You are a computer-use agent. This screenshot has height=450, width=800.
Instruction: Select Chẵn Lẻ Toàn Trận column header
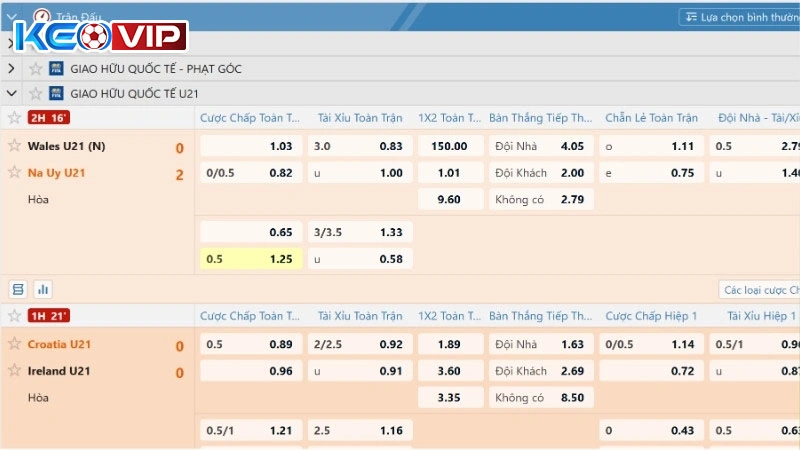click(650, 118)
